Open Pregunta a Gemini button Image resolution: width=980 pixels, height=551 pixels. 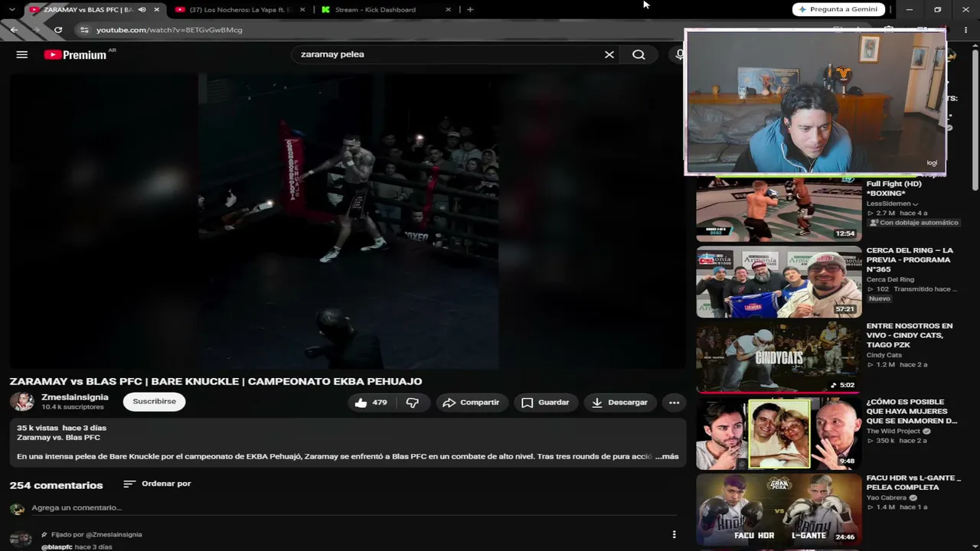click(x=838, y=9)
